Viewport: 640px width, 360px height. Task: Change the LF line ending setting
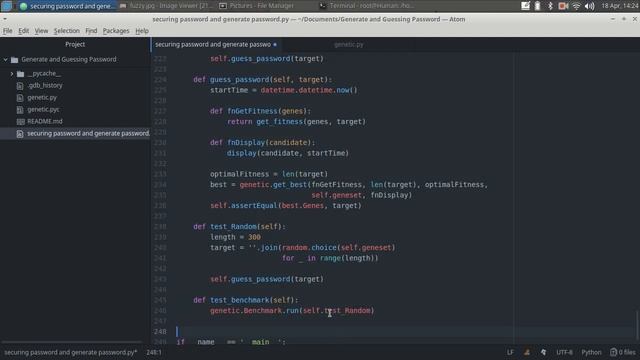(510, 352)
